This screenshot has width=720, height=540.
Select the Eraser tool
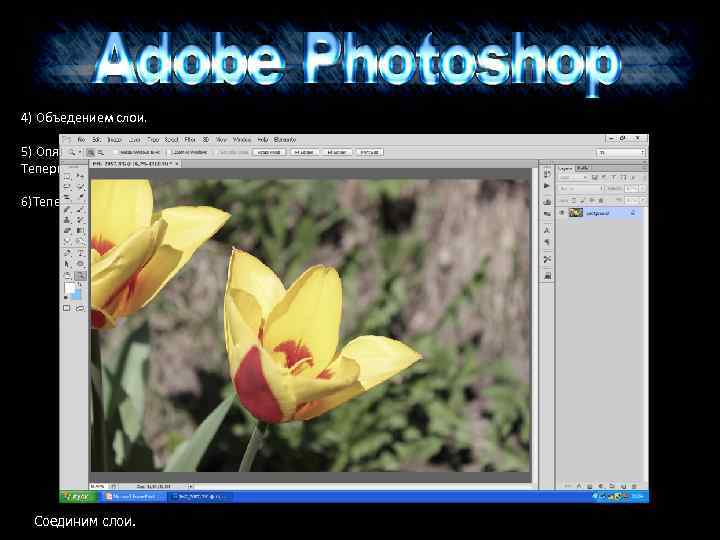coord(67,230)
